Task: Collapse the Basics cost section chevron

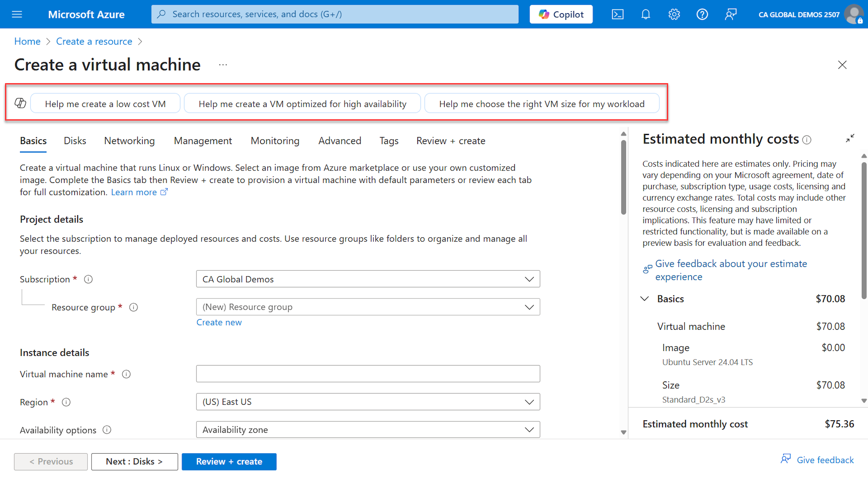Action: 645,299
